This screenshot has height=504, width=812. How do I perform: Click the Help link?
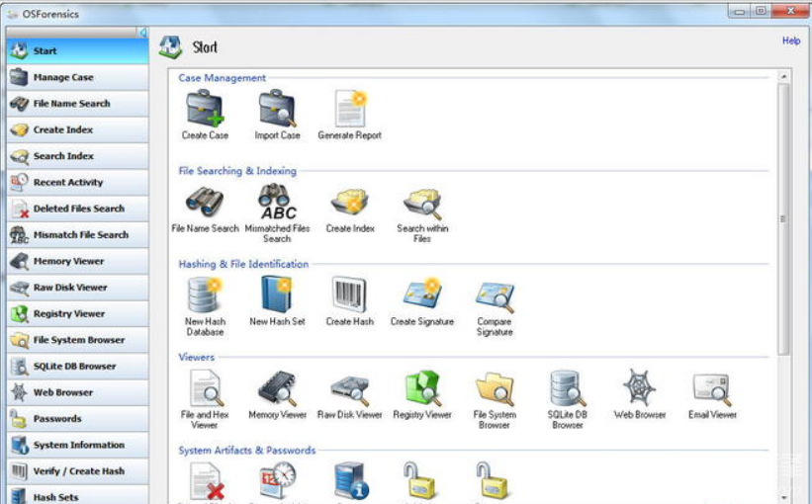(x=791, y=41)
